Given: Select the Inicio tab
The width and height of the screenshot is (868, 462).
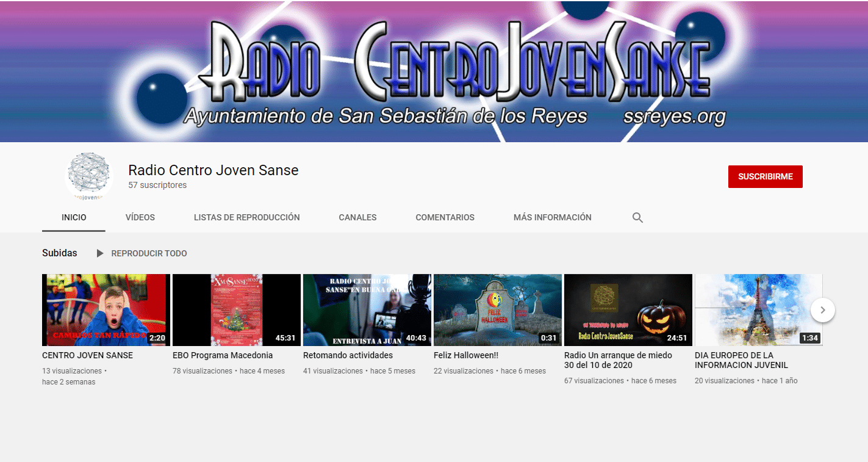Looking at the screenshot, I should pyautogui.click(x=74, y=217).
